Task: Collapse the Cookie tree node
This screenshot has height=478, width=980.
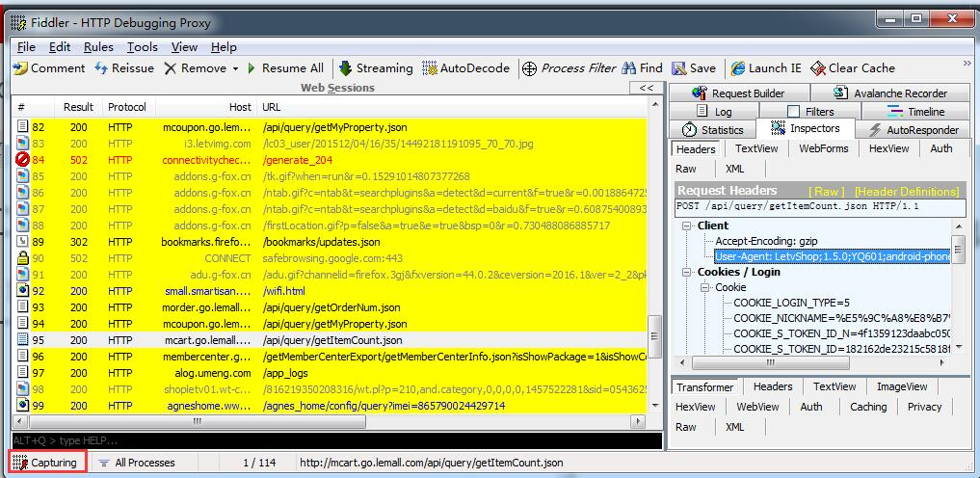Action: (705, 287)
